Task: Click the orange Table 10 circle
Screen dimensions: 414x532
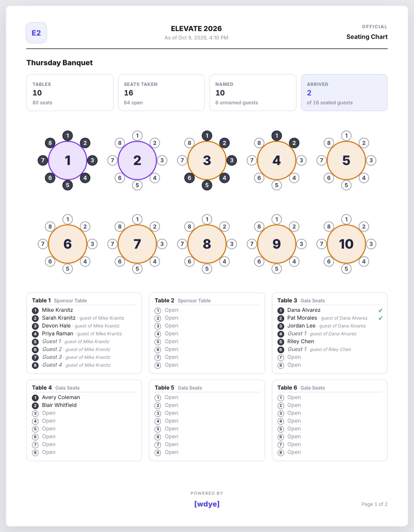Action: point(346,244)
